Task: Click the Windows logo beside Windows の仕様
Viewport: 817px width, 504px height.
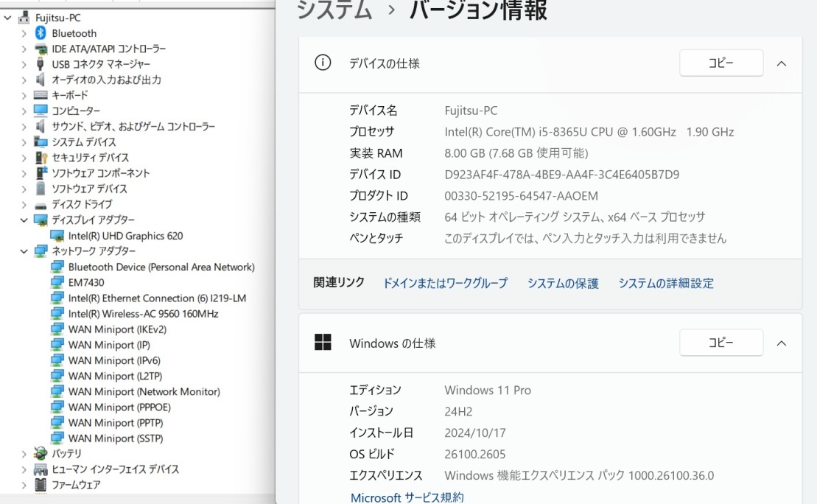Action: pos(323,343)
